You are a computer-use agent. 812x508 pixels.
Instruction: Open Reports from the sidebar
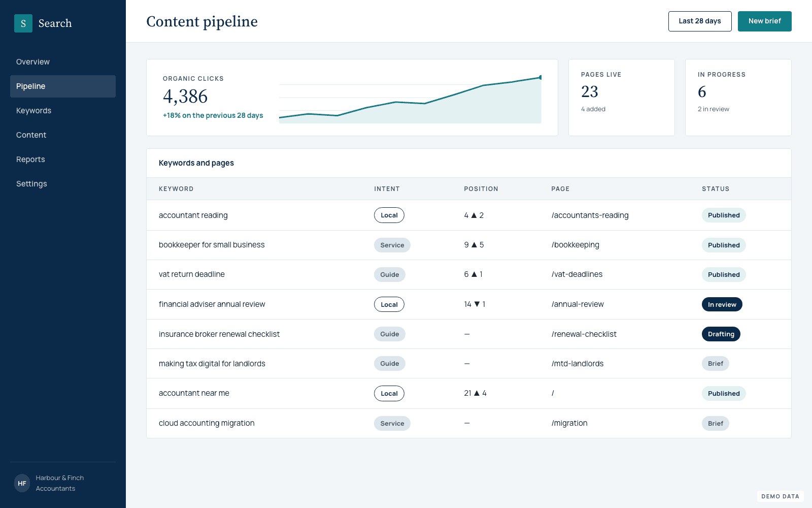(63, 160)
